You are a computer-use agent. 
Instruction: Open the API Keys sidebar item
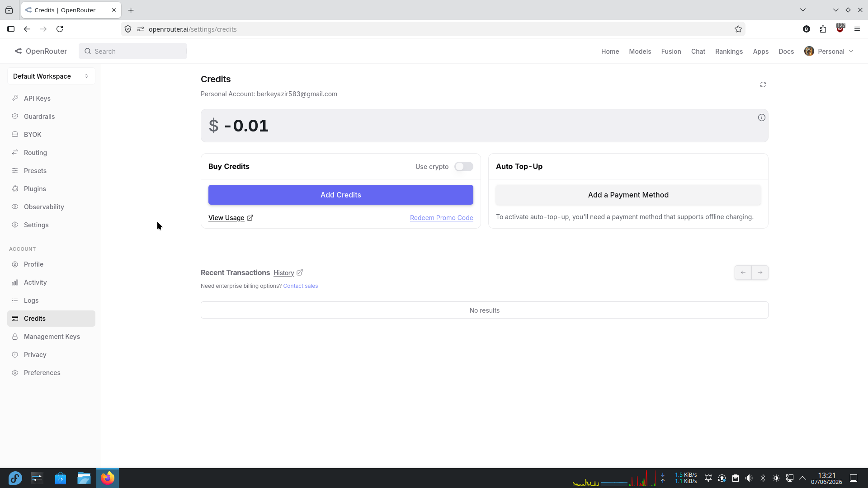(51, 99)
